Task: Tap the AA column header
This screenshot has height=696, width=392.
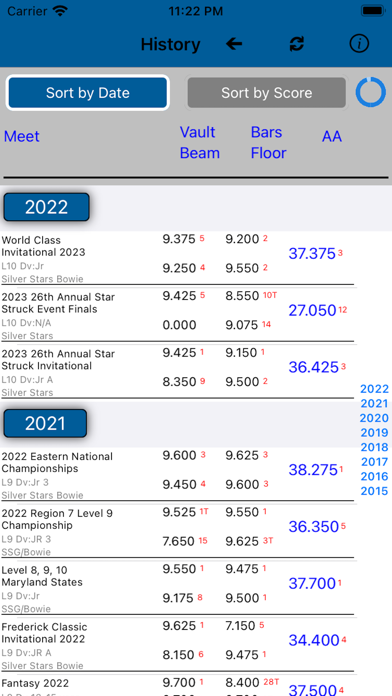Action: coord(332,136)
